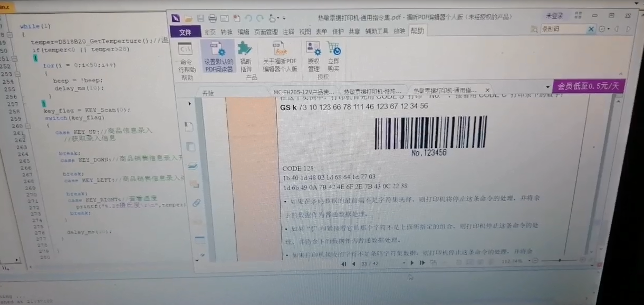Collapse the code fold at line 251
The height and width of the screenshot is (305, 644).
16,58
